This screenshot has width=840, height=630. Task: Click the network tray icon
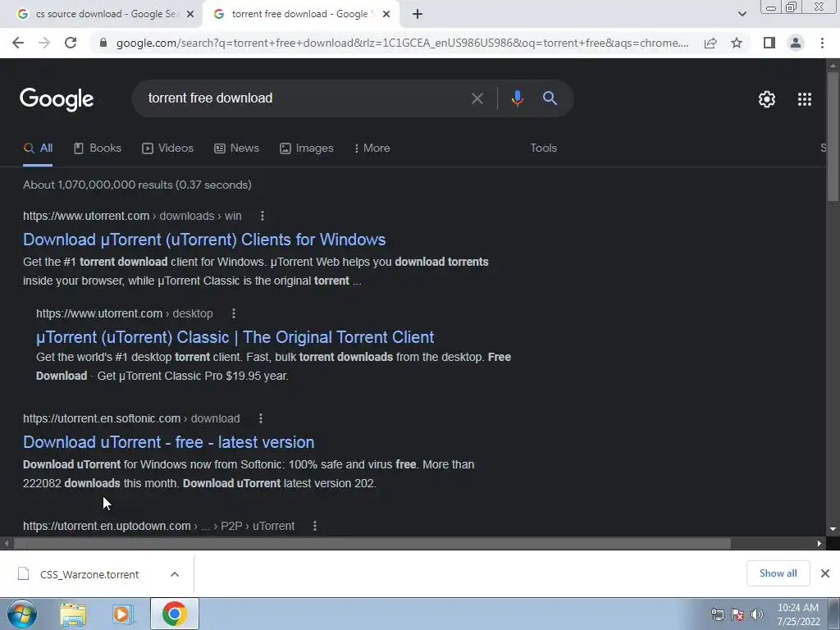click(x=717, y=614)
